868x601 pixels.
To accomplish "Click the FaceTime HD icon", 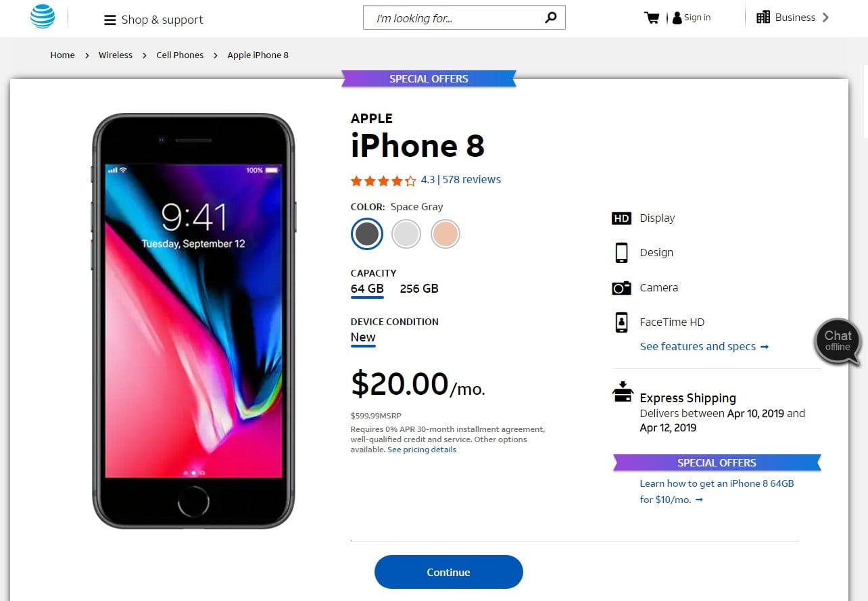I will tap(621, 322).
